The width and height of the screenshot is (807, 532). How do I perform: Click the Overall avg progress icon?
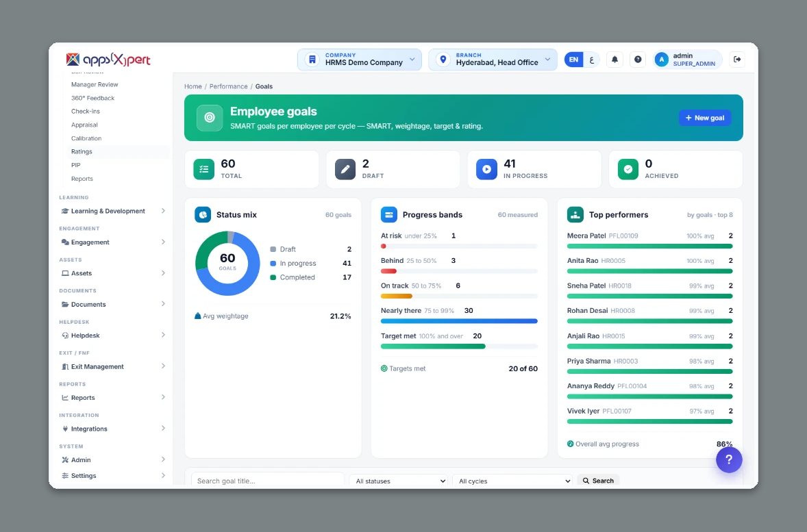tap(570, 444)
